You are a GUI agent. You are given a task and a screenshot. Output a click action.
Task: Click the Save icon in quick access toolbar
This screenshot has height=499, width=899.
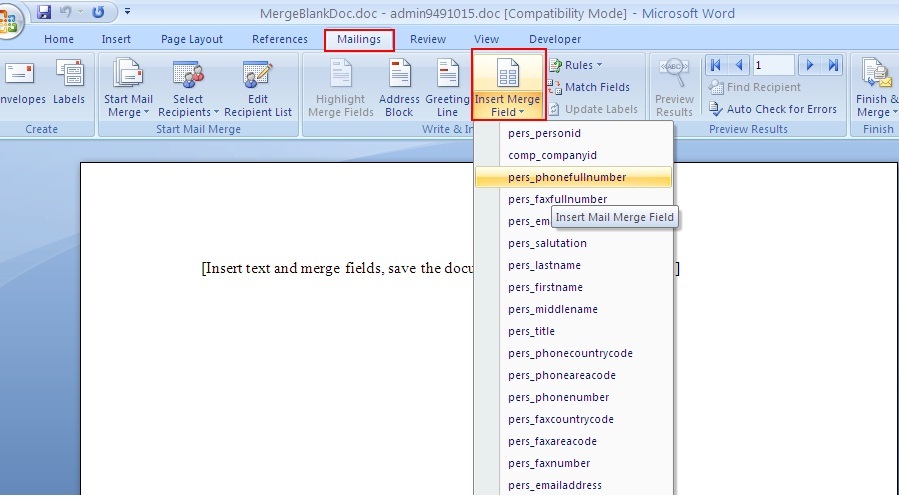click(44, 12)
